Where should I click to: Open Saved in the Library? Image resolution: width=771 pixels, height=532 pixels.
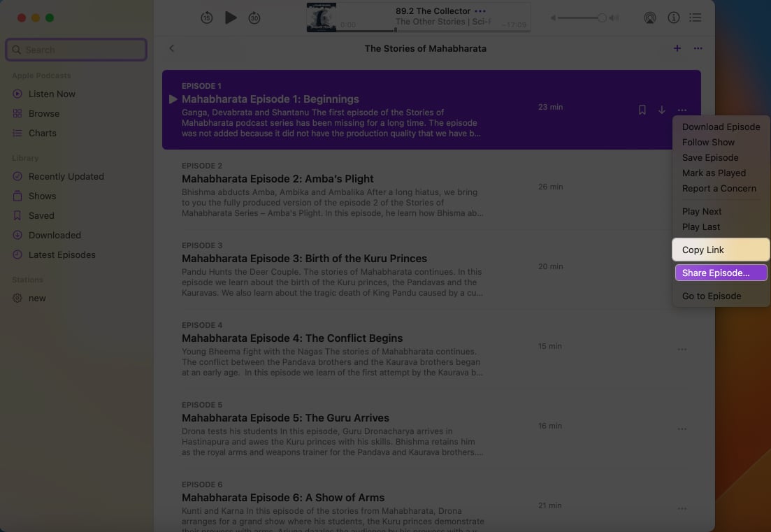[x=41, y=216]
